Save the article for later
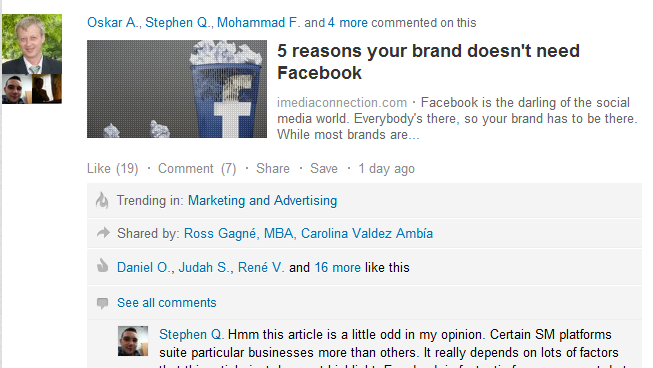The image size is (653, 368). point(324,169)
